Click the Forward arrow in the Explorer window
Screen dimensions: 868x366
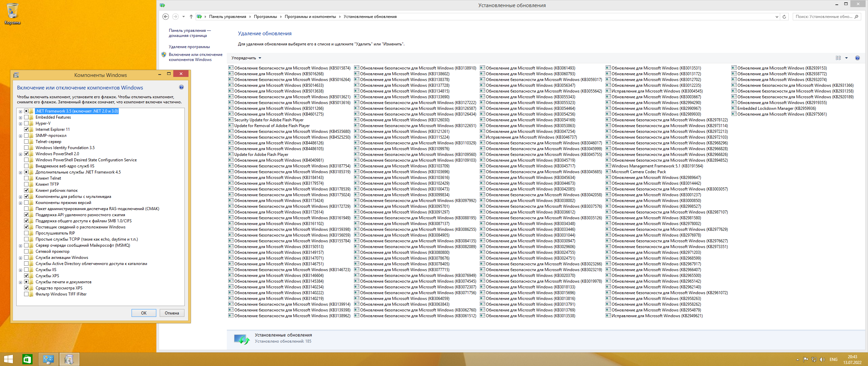175,17
